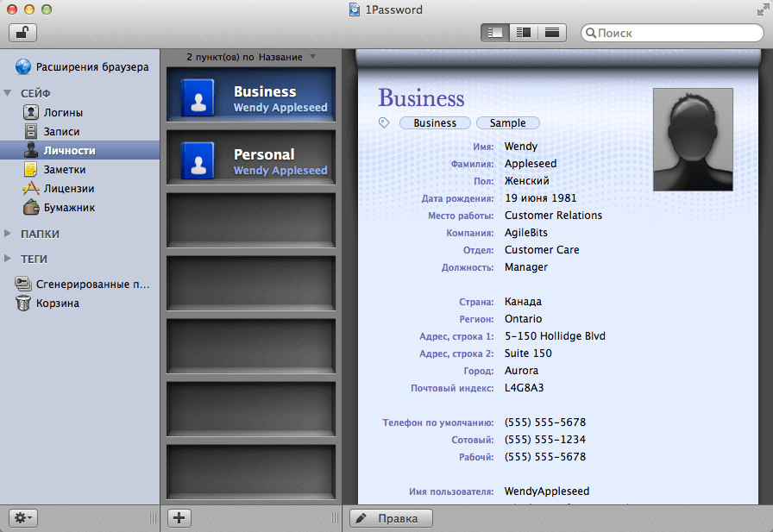Click the region value Ontario
The image size is (773, 532).
[x=523, y=319]
